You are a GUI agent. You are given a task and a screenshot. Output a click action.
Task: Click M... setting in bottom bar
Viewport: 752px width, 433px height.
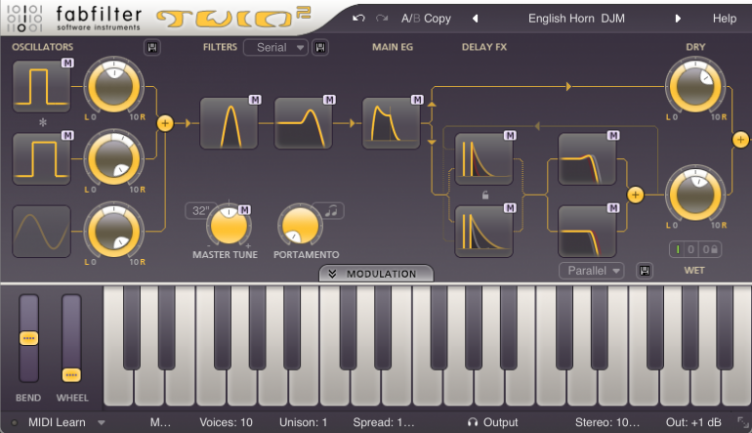160,422
